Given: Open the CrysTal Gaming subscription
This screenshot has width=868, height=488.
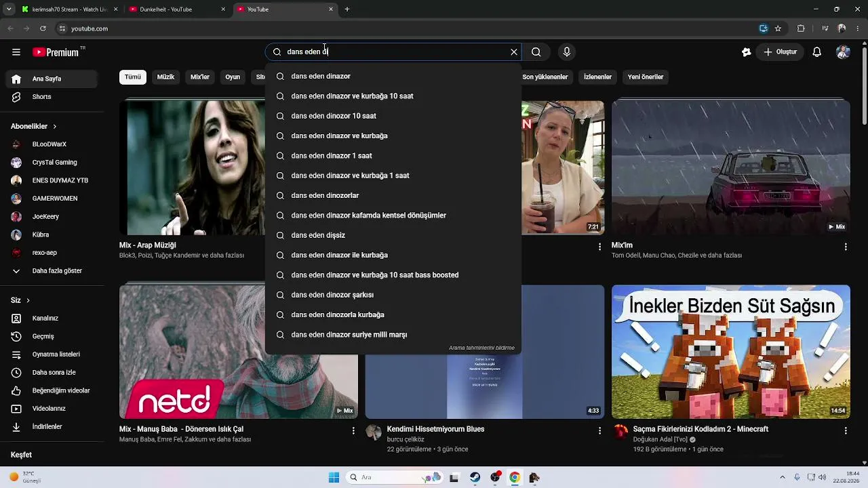Looking at the screenshot, I should [x=52, y=163].
